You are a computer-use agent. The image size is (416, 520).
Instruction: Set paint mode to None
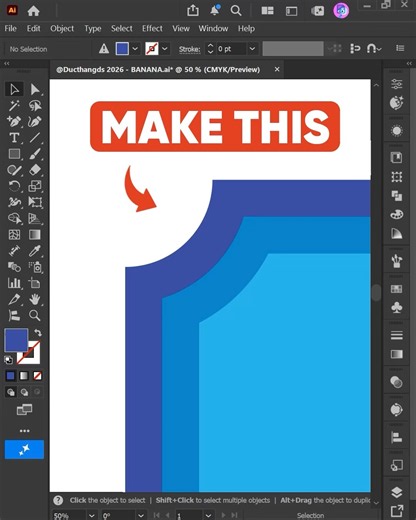(37, 376)
